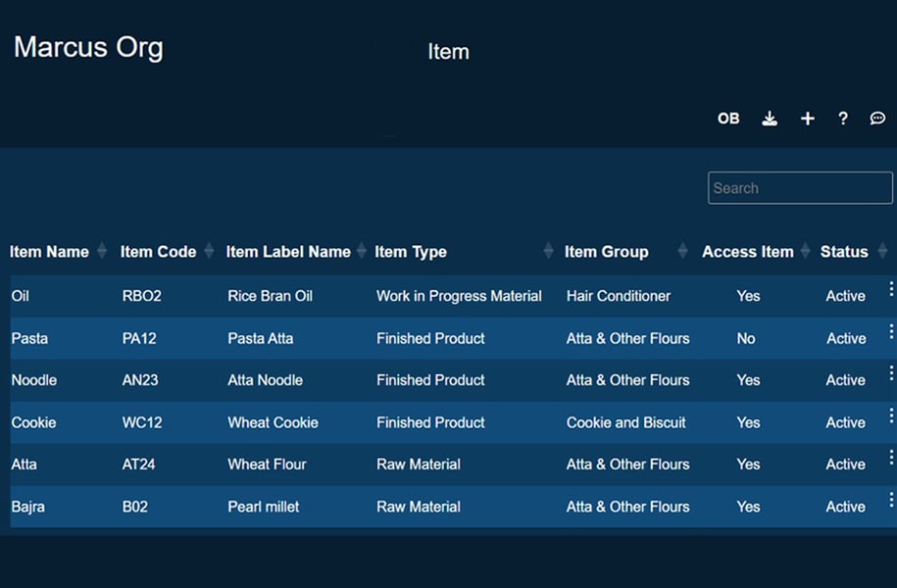Click item code WC12
Image resolution: width=897 pixels, height=588 pixels.
click(x=142, y=422)
